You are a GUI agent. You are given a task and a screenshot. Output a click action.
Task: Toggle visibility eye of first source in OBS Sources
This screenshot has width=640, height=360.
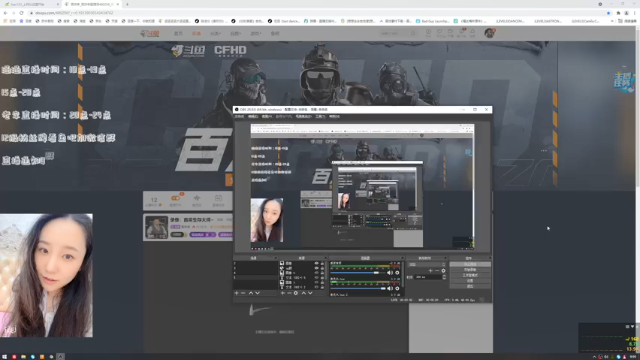pos(316,264)
